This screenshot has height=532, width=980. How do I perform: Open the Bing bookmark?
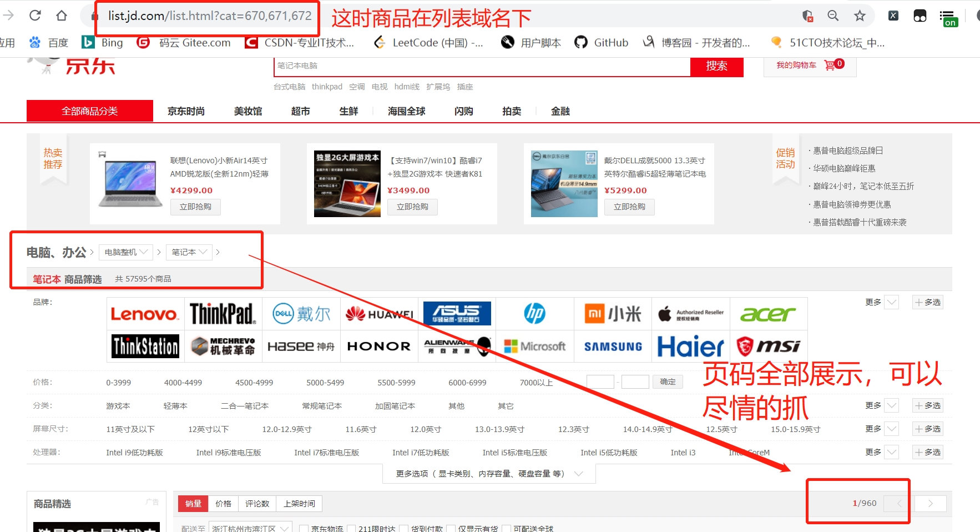(103, 43)
